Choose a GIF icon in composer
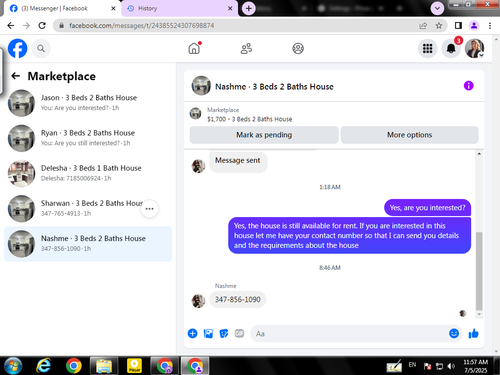 tap(239, 333)
